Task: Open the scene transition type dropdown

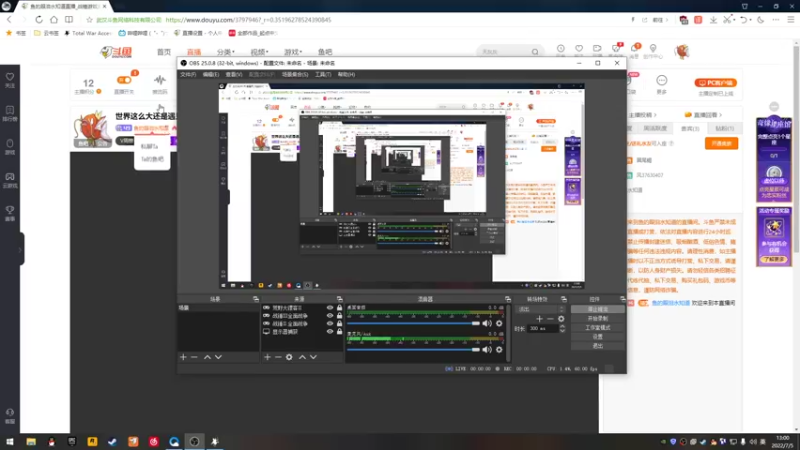Action: coord(541,309)
